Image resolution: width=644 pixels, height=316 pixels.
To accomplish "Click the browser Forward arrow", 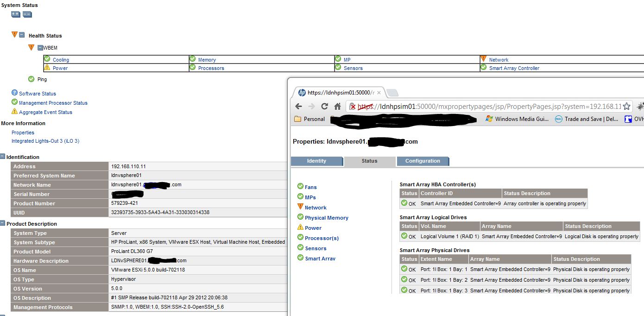I will 312,106.
